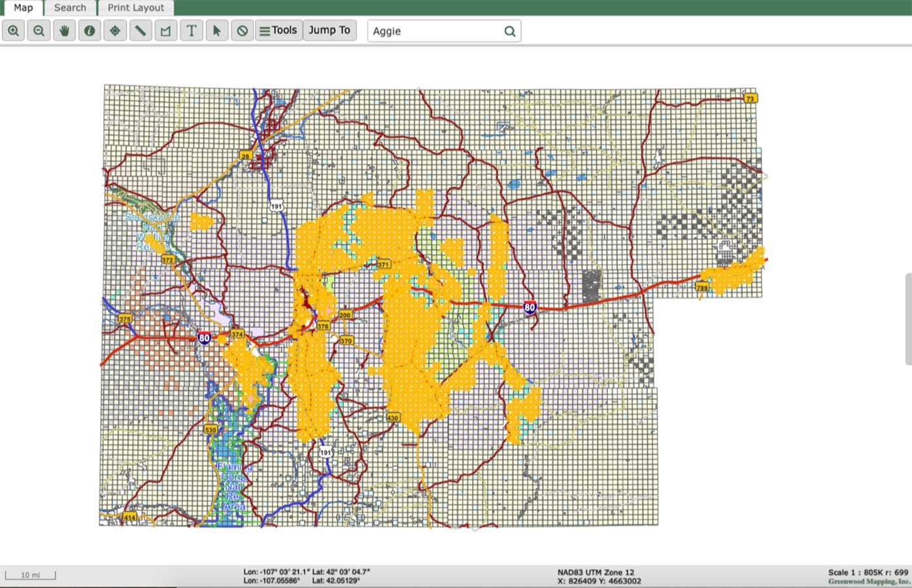Switch to the Map tab
The width and height of the screenshot is (912, 588).
23,8
